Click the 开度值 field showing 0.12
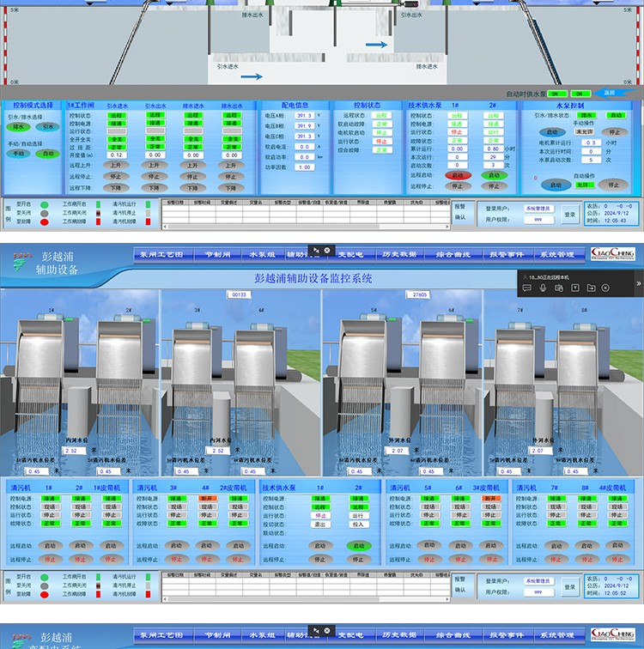Screen dimensions: 644x649 click(116, 155)
